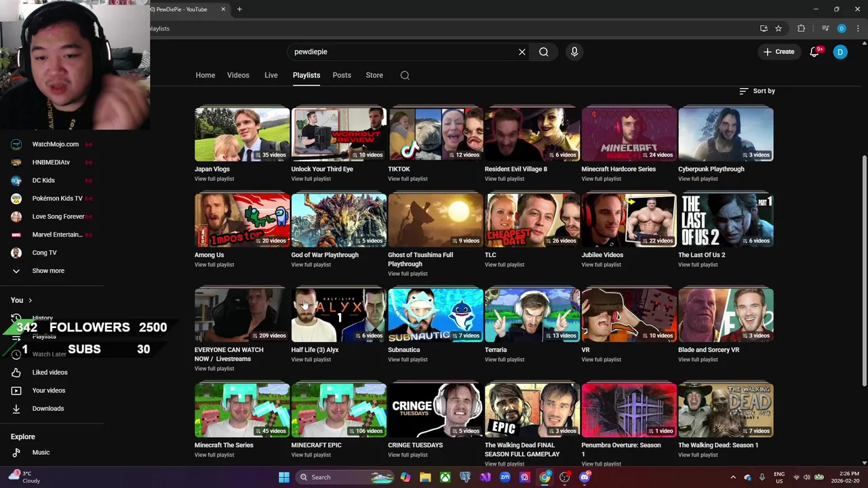This screenshot has height=488, width=868.
Task: Switch to the channel Posts tab
Action: pyautogui.click(x=342, y=75)
